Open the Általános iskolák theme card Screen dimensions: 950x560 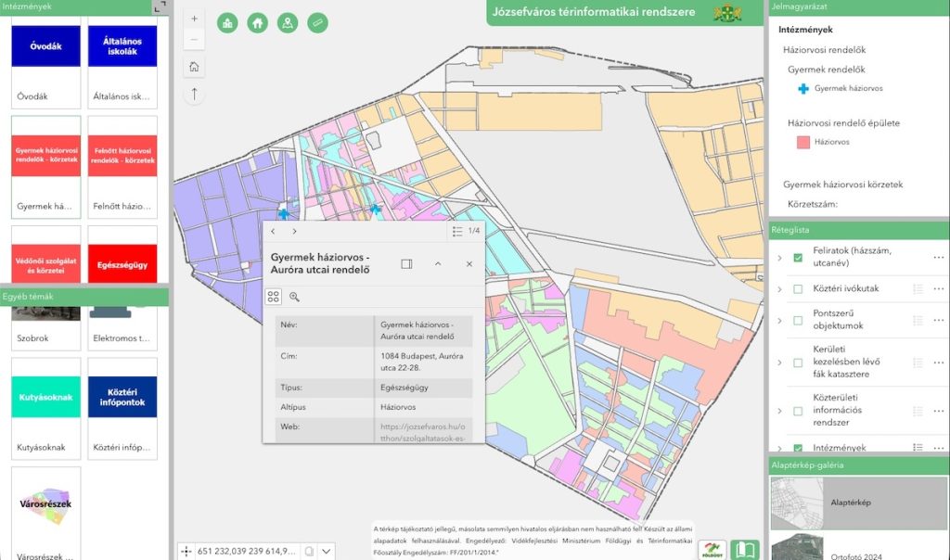click(x=122, y=62)
